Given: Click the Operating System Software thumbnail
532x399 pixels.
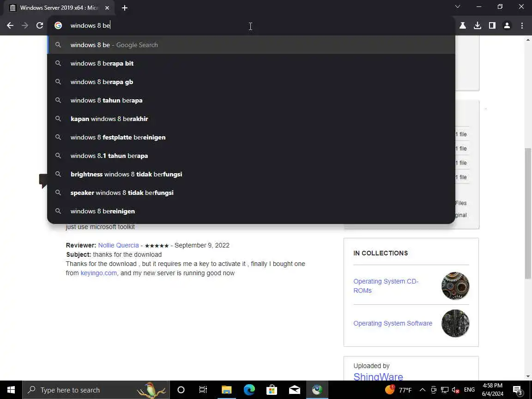Looking at the screenshot, I should [455, 323].
